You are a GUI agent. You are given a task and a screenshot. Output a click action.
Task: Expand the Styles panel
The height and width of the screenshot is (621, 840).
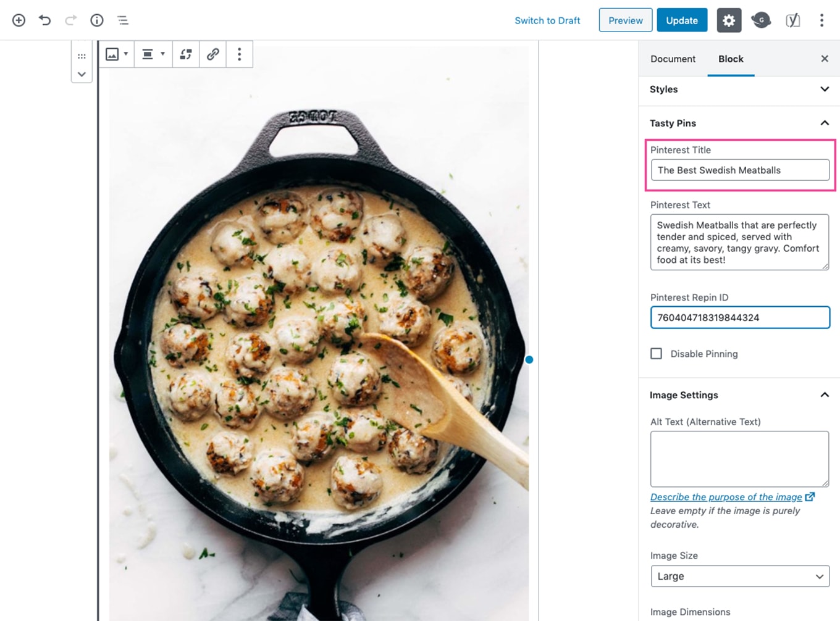739,90
